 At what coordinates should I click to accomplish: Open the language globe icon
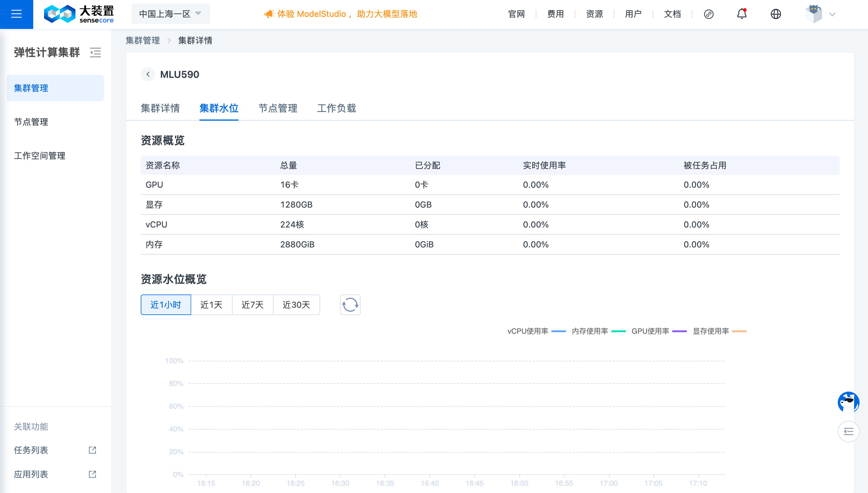776,14
